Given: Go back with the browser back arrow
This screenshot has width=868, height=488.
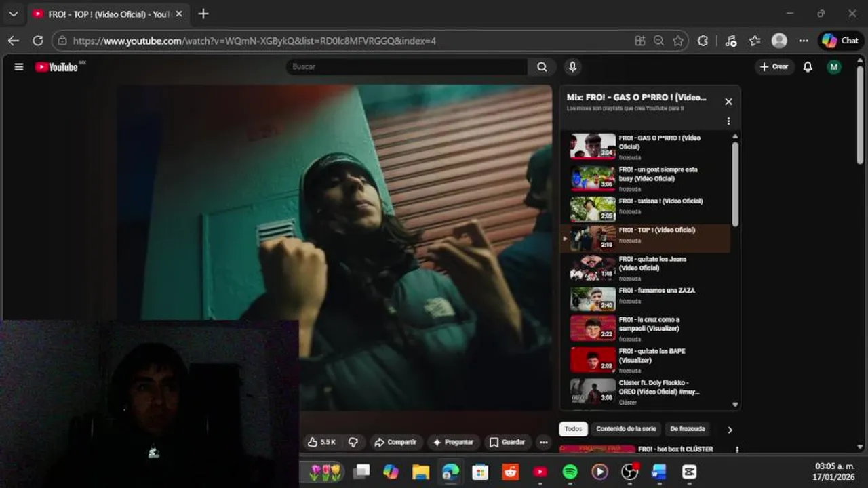Looking at the screenshot, I should [14, 41].
